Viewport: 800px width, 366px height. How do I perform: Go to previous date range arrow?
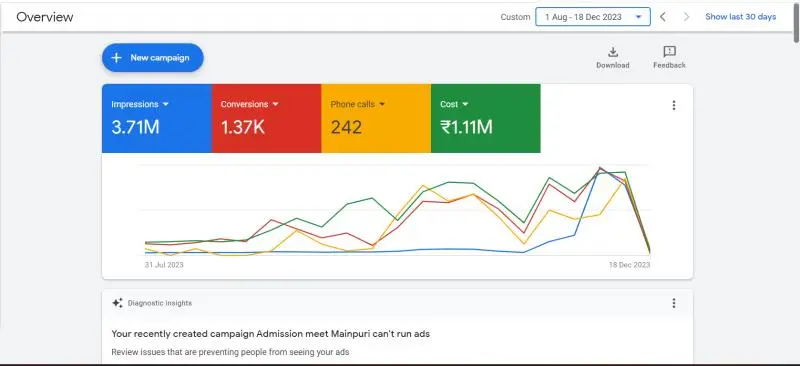[662, 17]
